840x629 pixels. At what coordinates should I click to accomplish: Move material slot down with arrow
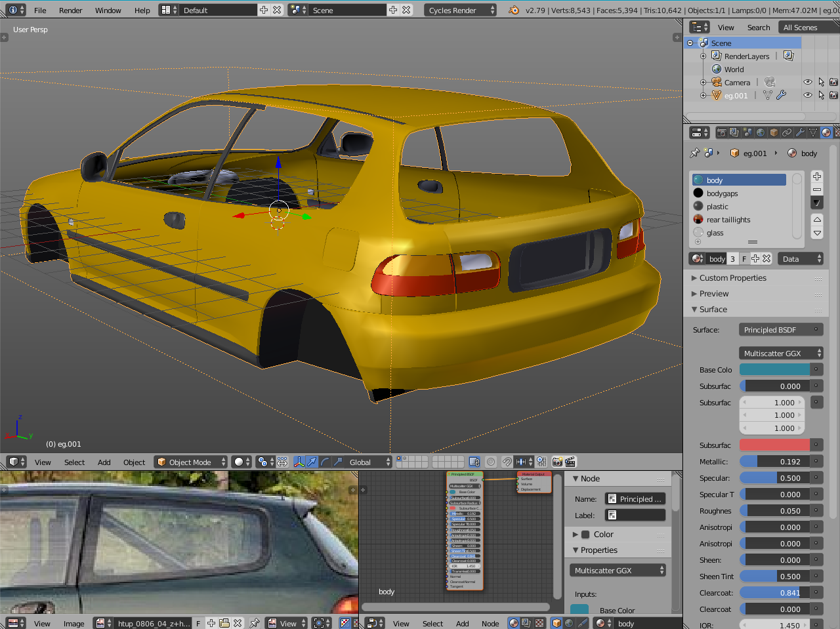pos(817,233)
